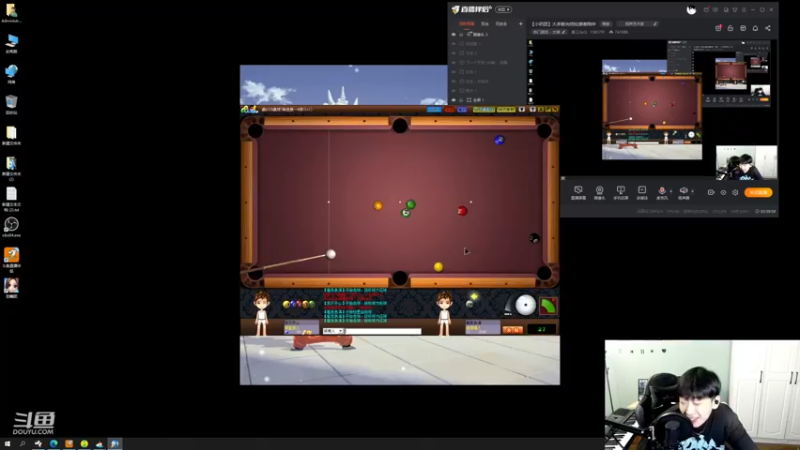Open the speaker options arrow
This screenshot has height=450, width=800.
pos(692,191)
